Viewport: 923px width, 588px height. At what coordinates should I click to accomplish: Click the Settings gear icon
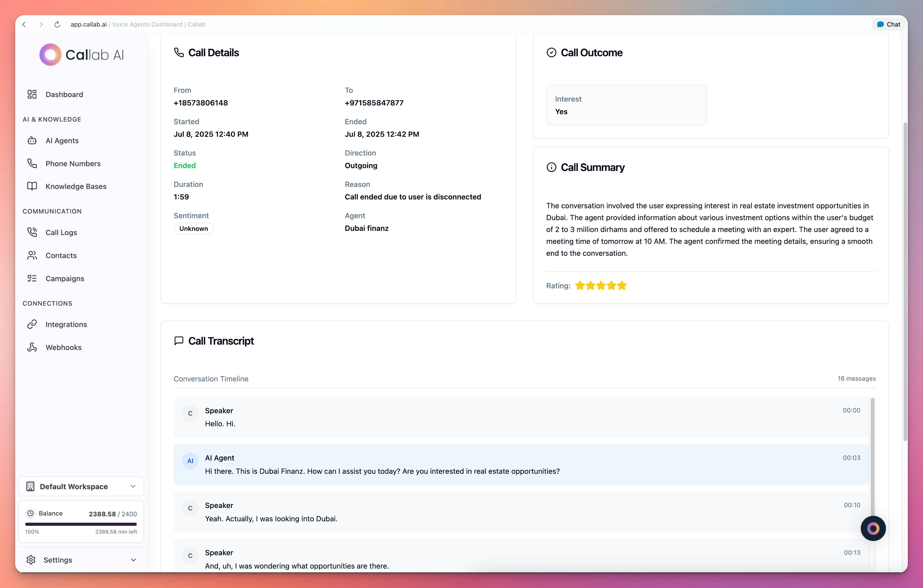click(31, 560)
